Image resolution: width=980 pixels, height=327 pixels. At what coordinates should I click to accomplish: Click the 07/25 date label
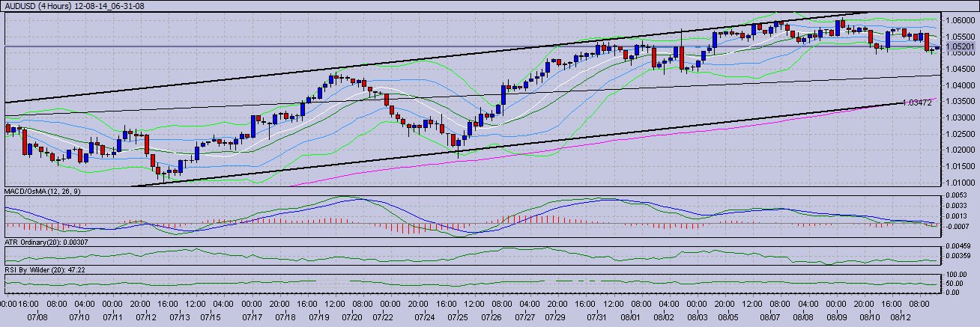click(457, 317)
